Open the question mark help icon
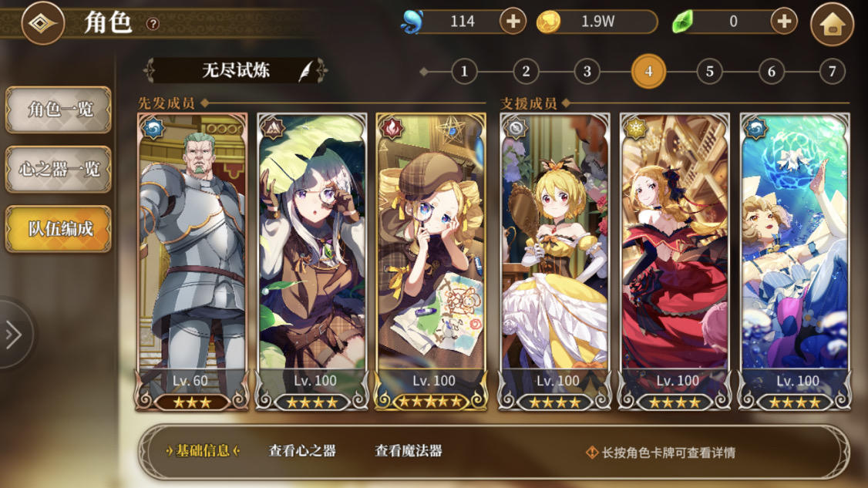 [x=153, y=24]
